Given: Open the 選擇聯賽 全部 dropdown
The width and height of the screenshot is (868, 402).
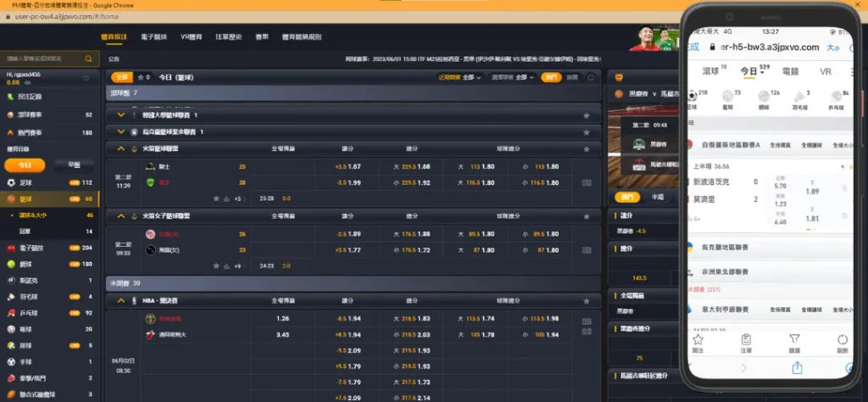Looking at the screenshot, I should (x=513, y=77).
